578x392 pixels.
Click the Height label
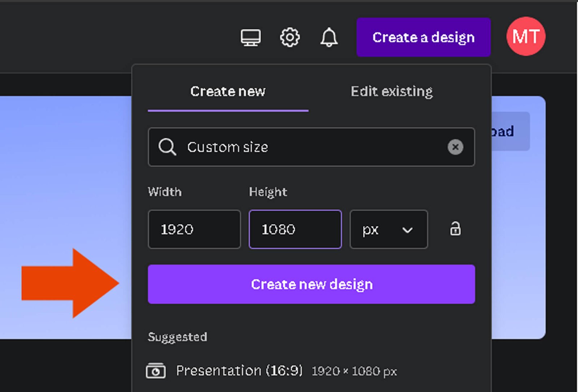tap(268, 192)
